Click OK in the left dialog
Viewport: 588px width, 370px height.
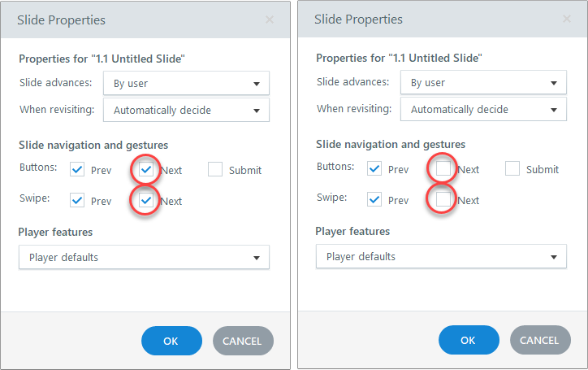[171, 342]
